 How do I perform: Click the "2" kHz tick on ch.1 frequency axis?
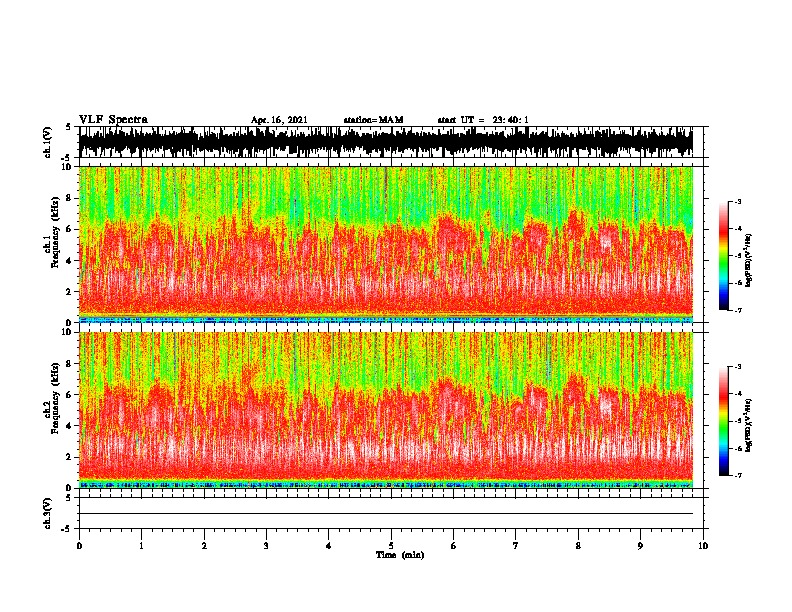(69, 291)
